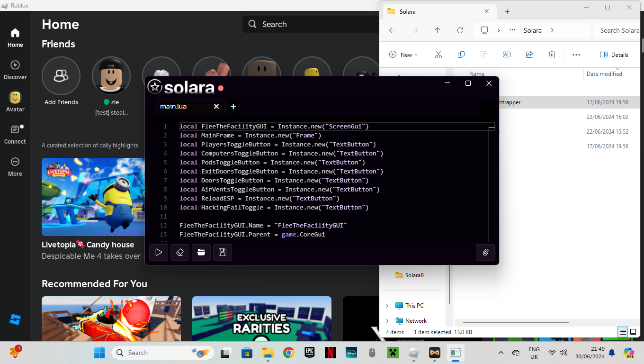Viewport: 644px width, 364px height.
Task: Open the See more ellipsis in Explorer toolbar
Action: 576,55
